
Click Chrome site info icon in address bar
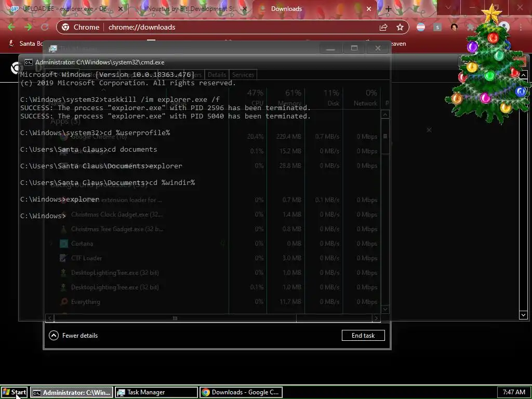66,27
